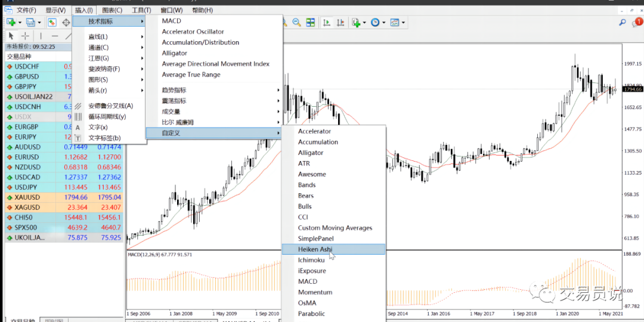
Task: Click the T icon beside 文字标签(b)
Action: pos(78,138)
